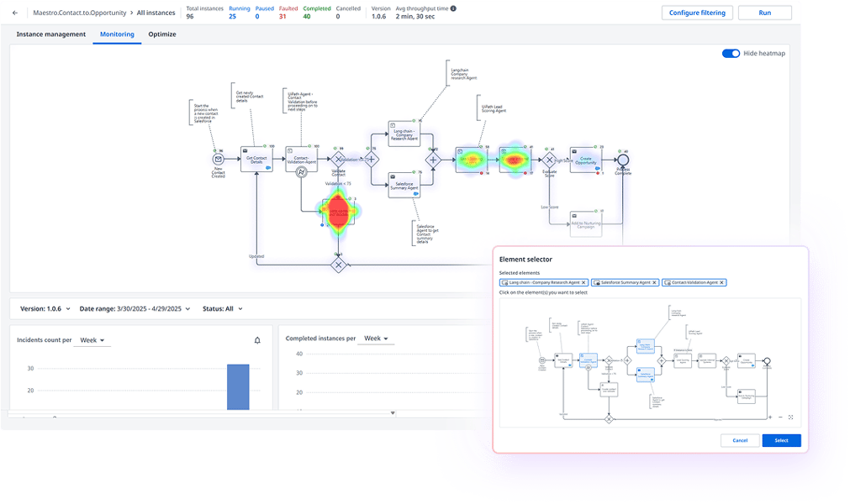Click the scroll-down arrow below the charts
This screenshot has height=504, width=850.
[x=393, y=413]
